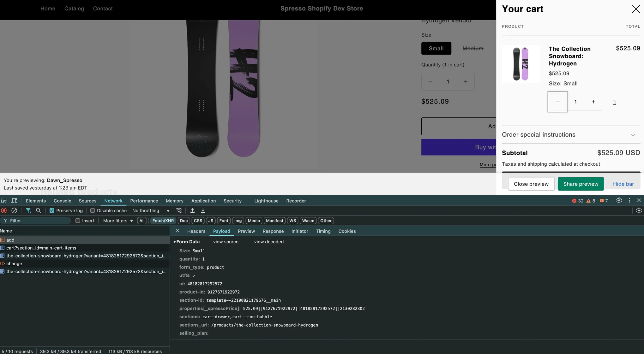Toggle Fetch/XHR request filter

pos(163,221)
